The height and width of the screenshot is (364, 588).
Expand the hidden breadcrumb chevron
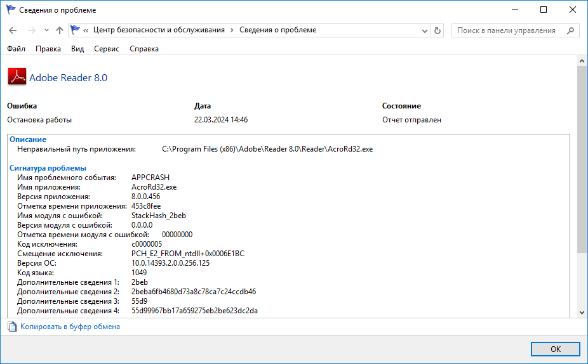86,30
